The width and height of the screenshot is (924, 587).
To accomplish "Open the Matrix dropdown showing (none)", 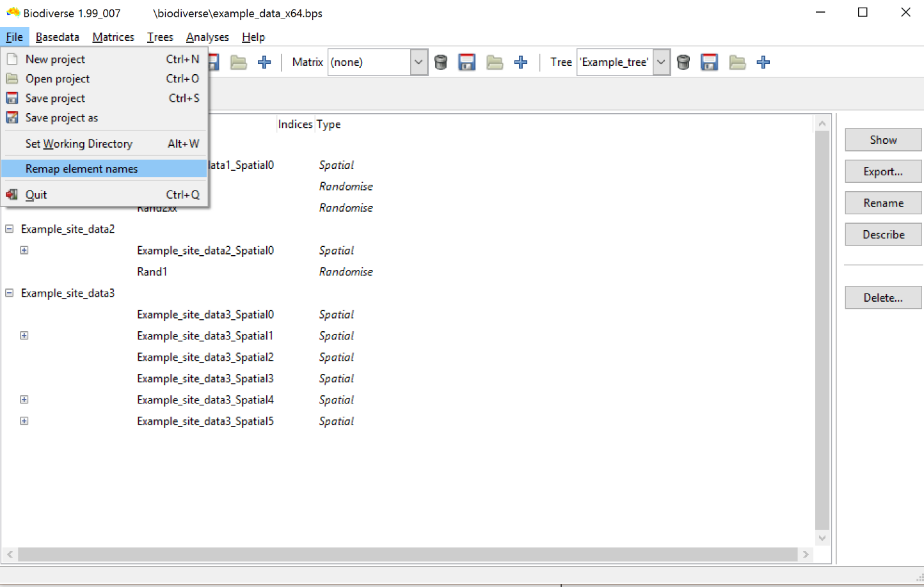I will [418, 62].
